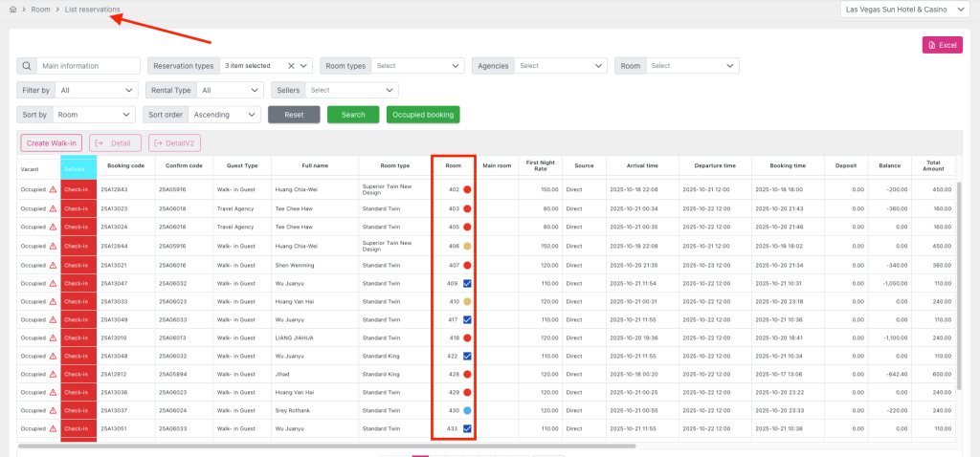Image resolution: width=980 pixels, height=457 pixels.
Task: Click the red status dot for room 402
Action: [x=467, y=189]
